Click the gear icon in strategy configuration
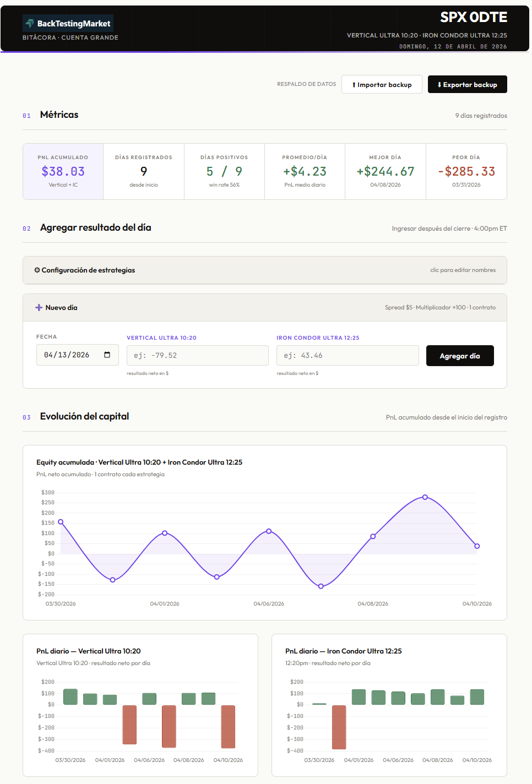The width and height of the screenshot is (532, 784). tap(37, 270)
